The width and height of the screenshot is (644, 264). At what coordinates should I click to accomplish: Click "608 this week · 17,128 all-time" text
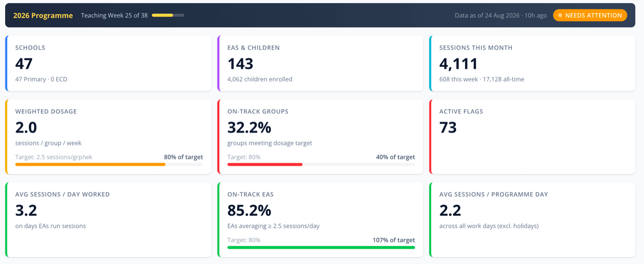[x=482, y=79]
